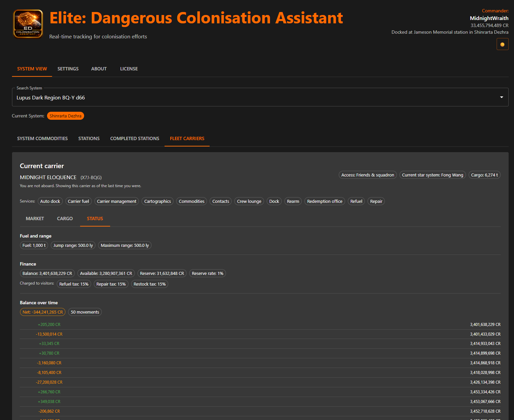Click the Cargo: 6,274 t chip
514x420 pixels.
pyautogui.click(x=485, y=175)
